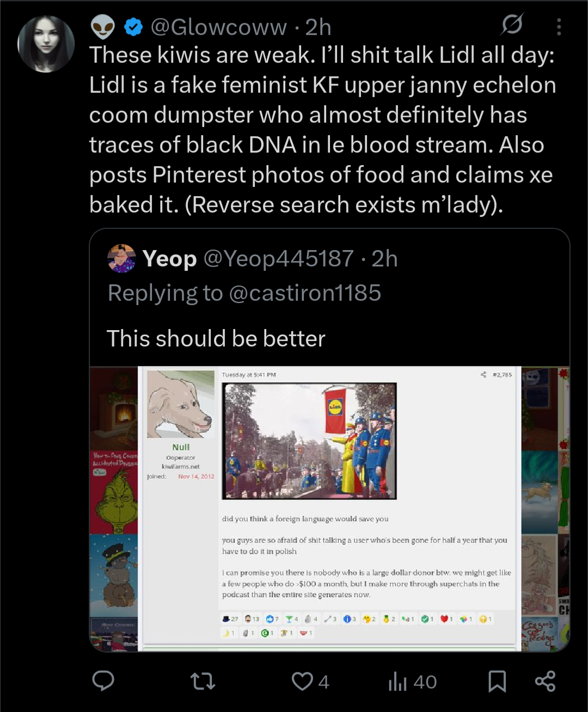Screen dimensions: 588x712
Task: Click the slashed-circle icon beside the timestamp
Action: (512, 25)
